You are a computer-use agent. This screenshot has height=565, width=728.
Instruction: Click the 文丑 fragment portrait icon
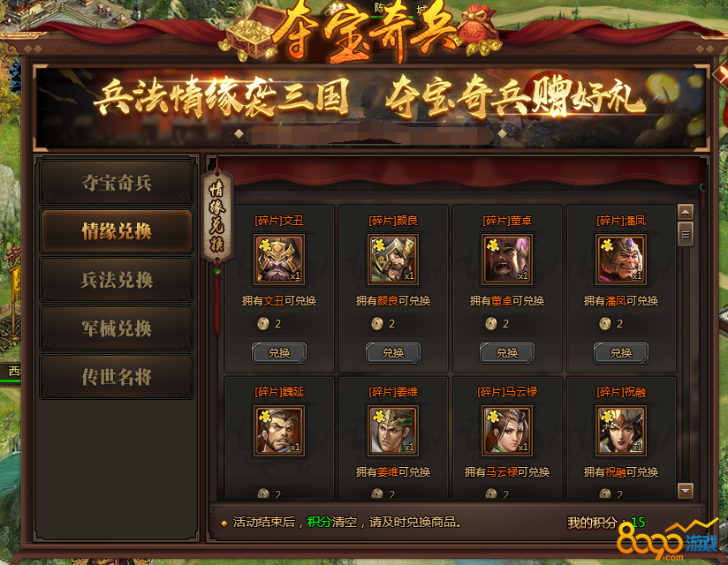pyautogui.click(x=279, y=260)
